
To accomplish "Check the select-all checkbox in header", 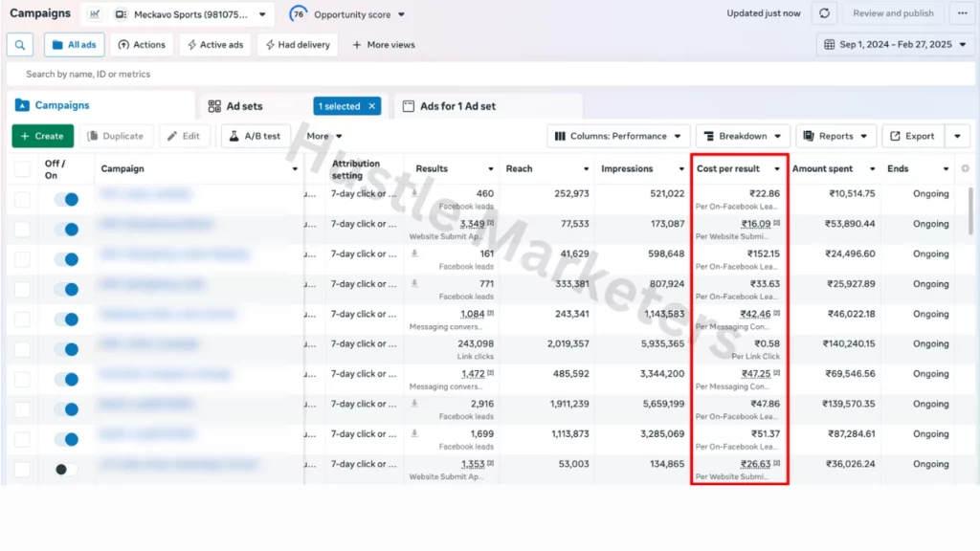I will point(22,169).
